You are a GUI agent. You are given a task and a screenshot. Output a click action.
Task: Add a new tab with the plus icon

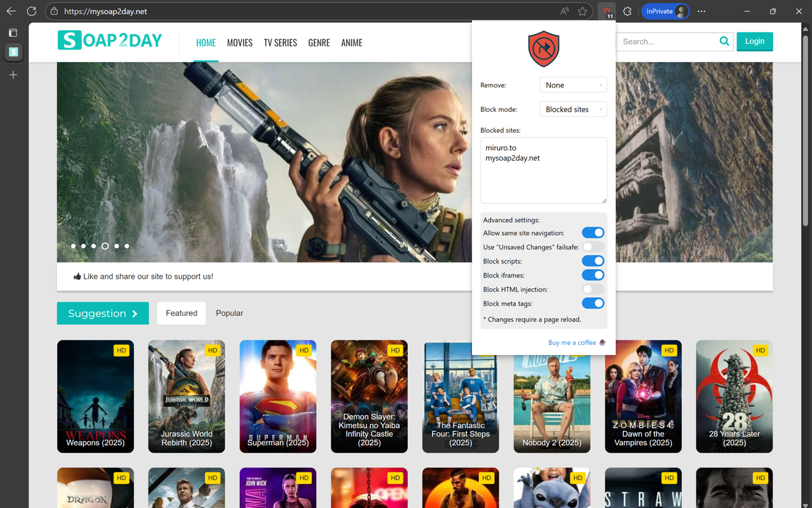point(13,75)
